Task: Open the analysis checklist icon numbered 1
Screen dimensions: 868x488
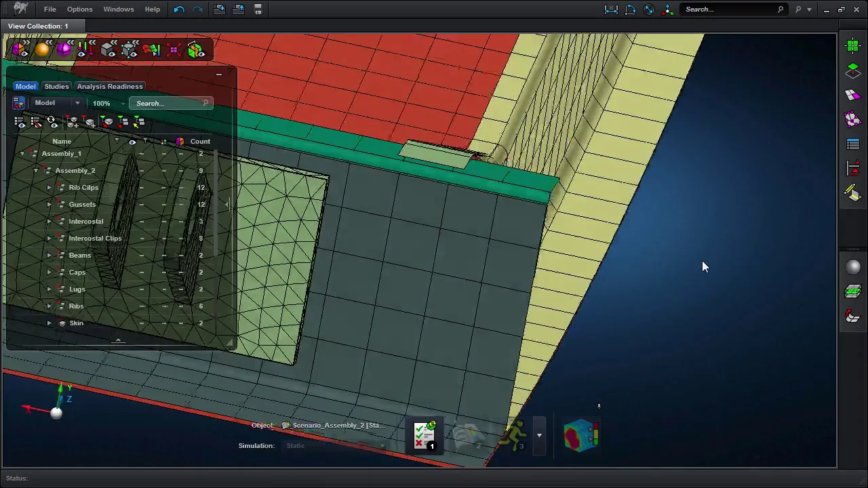Action: pos(425,435)
